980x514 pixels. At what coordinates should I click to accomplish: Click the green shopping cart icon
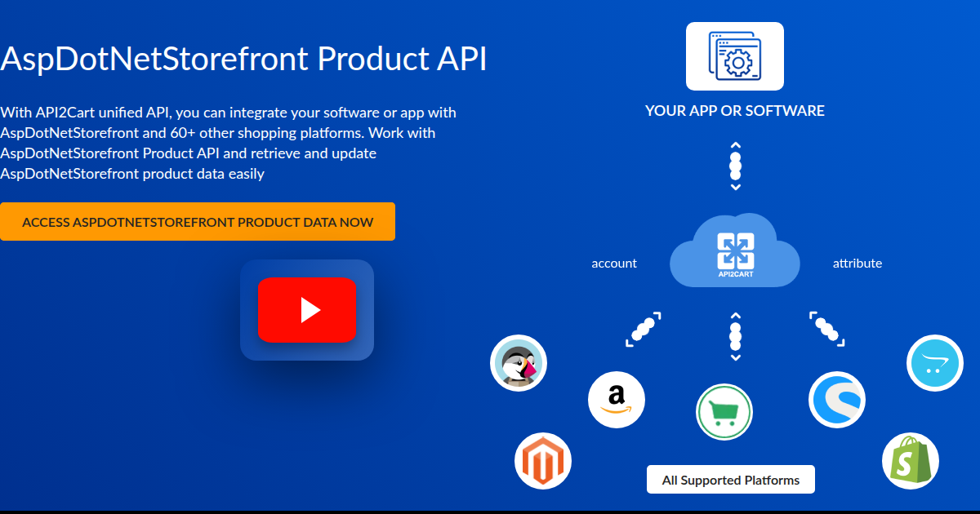[724, 412]
